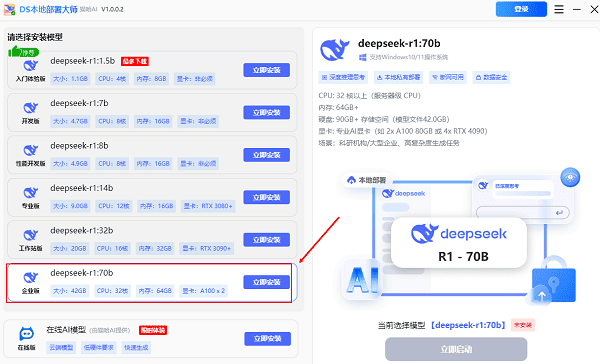This screenshot has height=364, width=600.
Task: Select the deepseek-r1:32b model title
Action: point(82,230)
